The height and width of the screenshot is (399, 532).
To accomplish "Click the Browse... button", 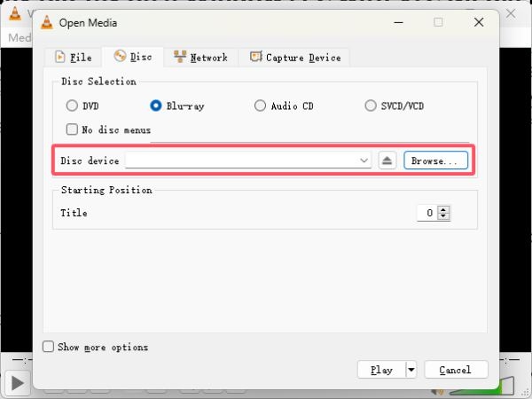I will pos(435,160).
